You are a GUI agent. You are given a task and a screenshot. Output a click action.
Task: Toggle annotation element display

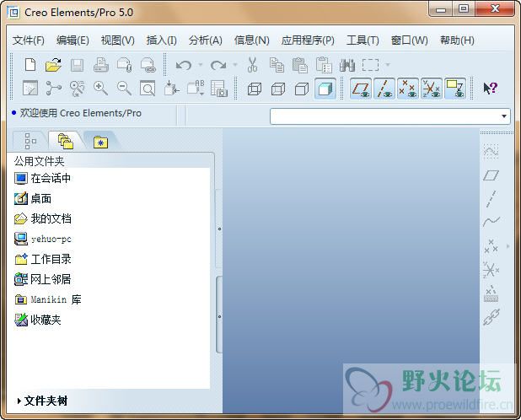pos(455,89)
